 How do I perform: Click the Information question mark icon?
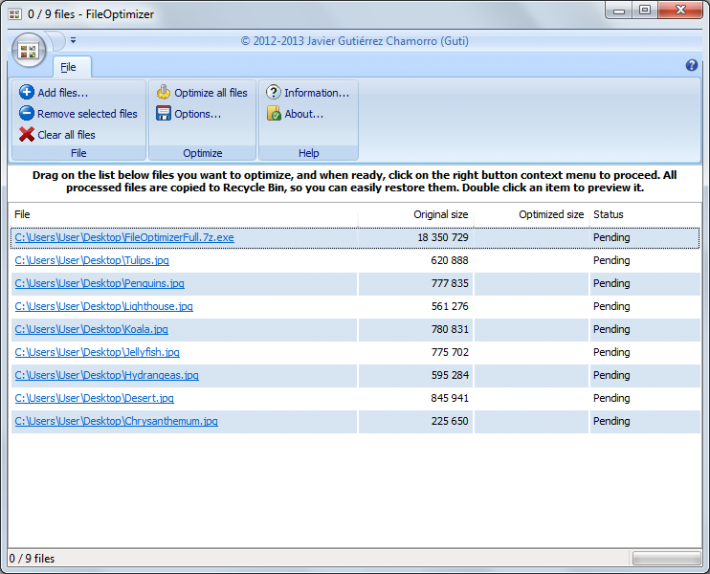click(x=273, y=92)
